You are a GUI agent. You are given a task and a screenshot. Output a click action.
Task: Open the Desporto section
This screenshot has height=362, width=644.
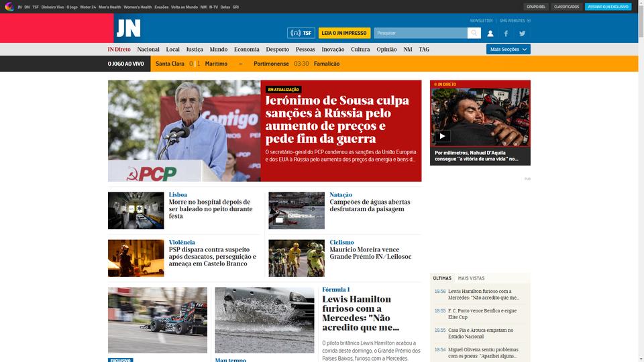277,49
